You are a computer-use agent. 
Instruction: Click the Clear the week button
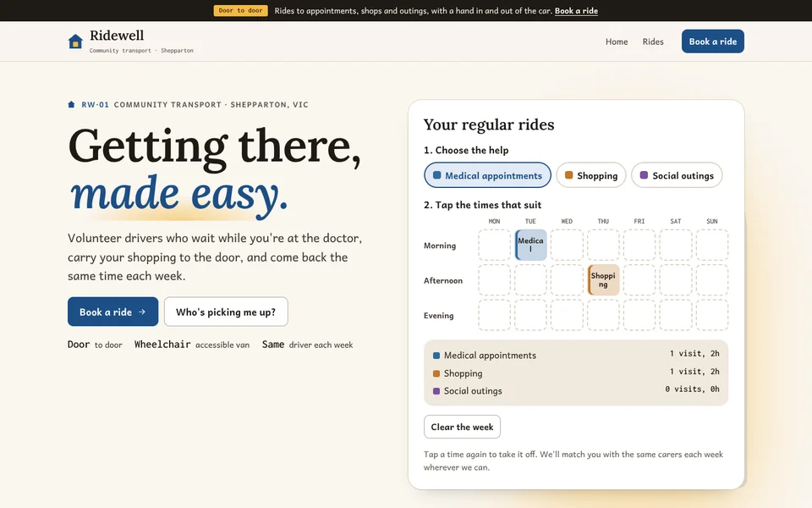click(462, 427)
